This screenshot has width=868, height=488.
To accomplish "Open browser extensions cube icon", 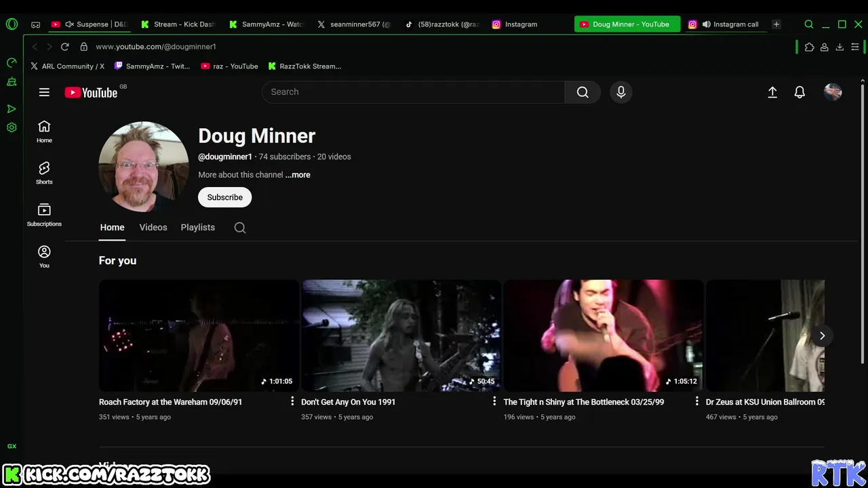I will click(809, 47).
